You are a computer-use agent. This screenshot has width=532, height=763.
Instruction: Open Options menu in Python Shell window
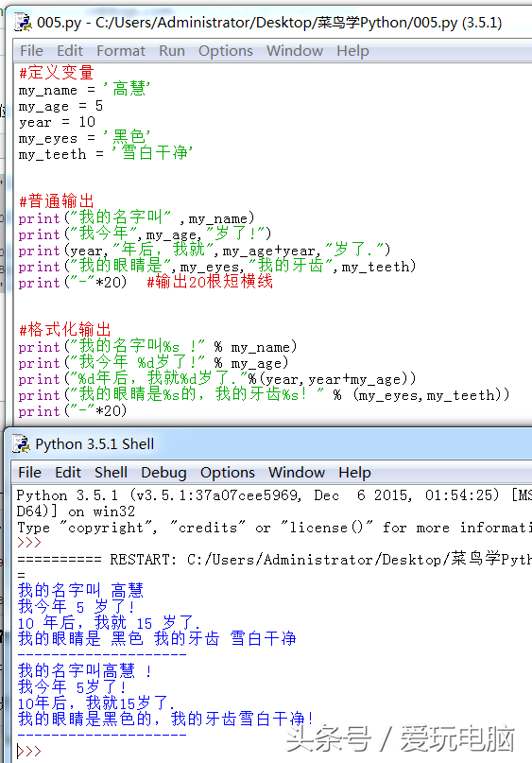pyautogui.click(x=228, y=472)
